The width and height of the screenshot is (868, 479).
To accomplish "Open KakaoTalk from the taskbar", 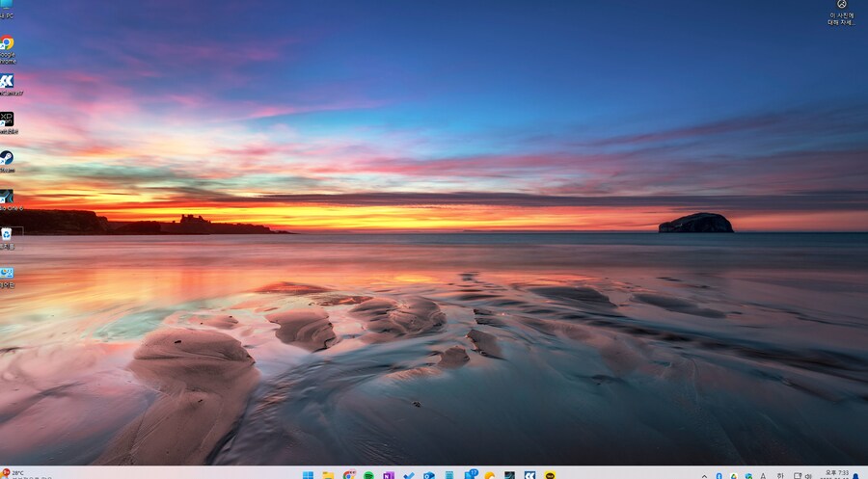I will point(550,475).
